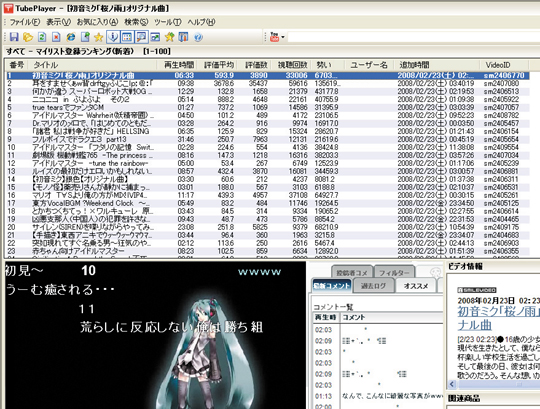The height and width of the screenshot is (409, 540).
Task: Open in browser via Internet Explorer icon
Action: (71, 37)
